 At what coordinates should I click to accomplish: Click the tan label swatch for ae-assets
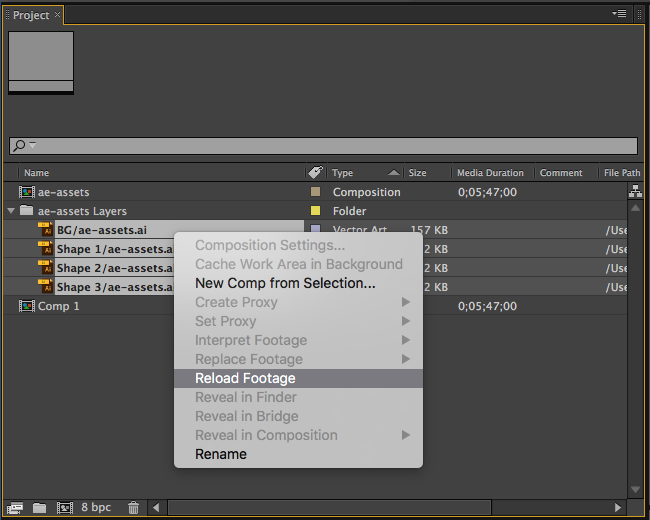tap(316, 192)
